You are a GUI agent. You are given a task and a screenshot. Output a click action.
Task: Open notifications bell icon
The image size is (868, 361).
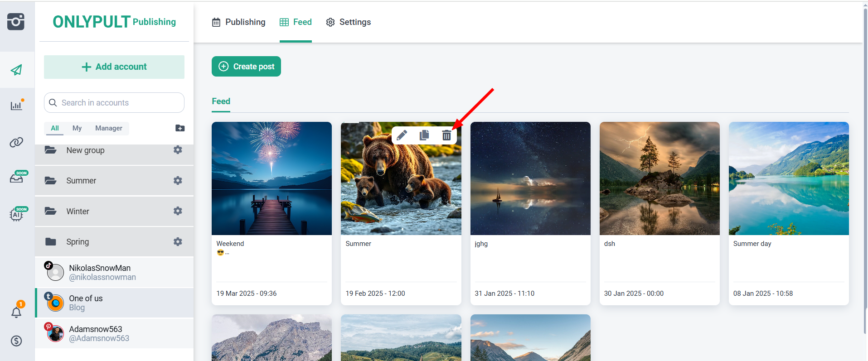[17, 312]
